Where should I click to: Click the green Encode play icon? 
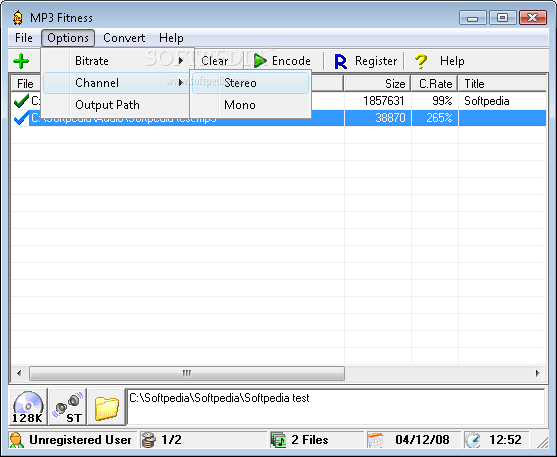[260, 61]
